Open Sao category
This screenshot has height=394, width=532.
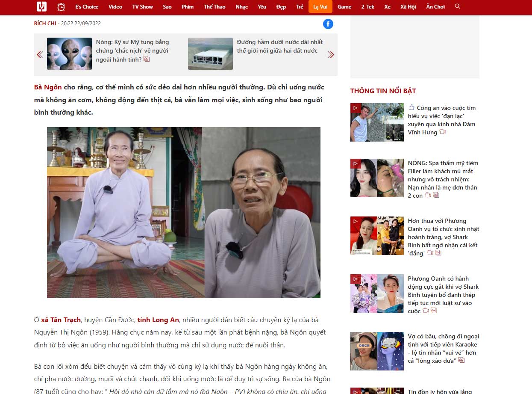click(167, 6)
